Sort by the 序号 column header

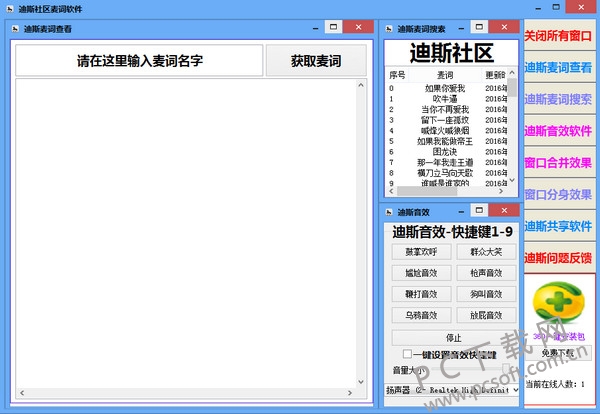[x=397, y=75]
